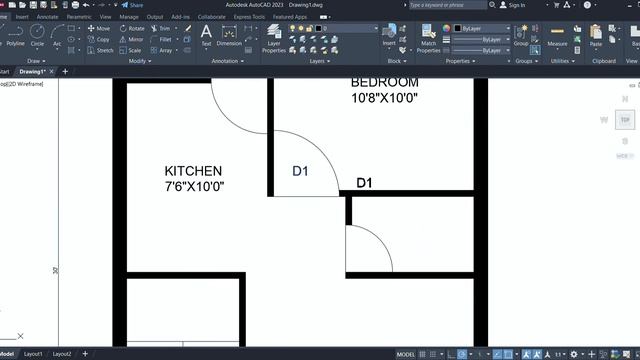Activate the Rotate tool
Viewport: 640px width, 360px height.
click(x=132, y=29)
